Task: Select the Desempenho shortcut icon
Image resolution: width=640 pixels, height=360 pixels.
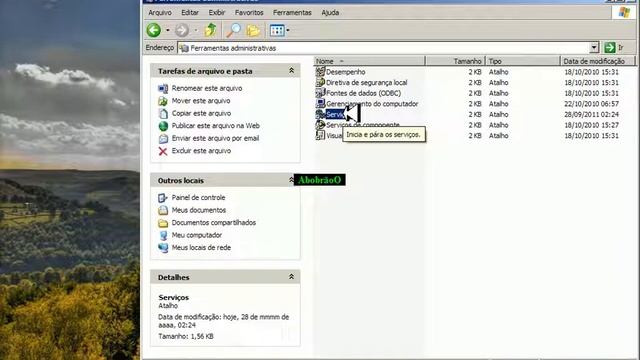Action: pos(320,71)
